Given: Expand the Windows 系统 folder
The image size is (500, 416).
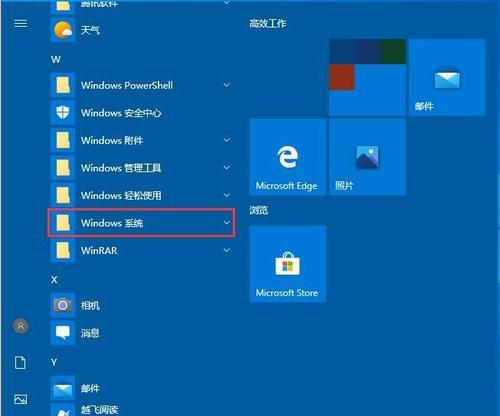Looking at the screenshot, I should (x=141, y=223).
